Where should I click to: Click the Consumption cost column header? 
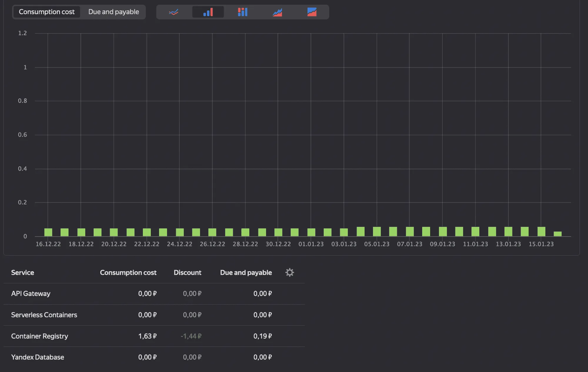128,272
